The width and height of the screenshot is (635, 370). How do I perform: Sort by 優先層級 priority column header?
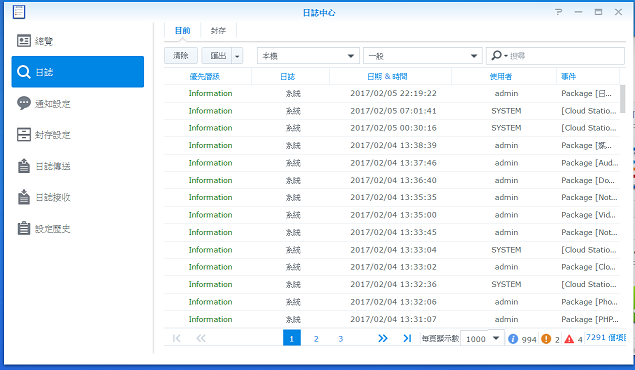207,77
